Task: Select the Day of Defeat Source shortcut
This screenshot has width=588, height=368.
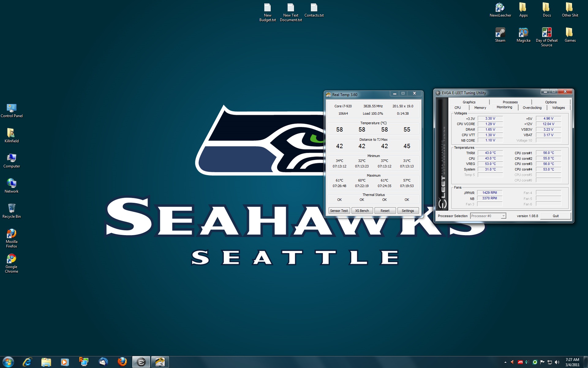Action: pos(547,37)
